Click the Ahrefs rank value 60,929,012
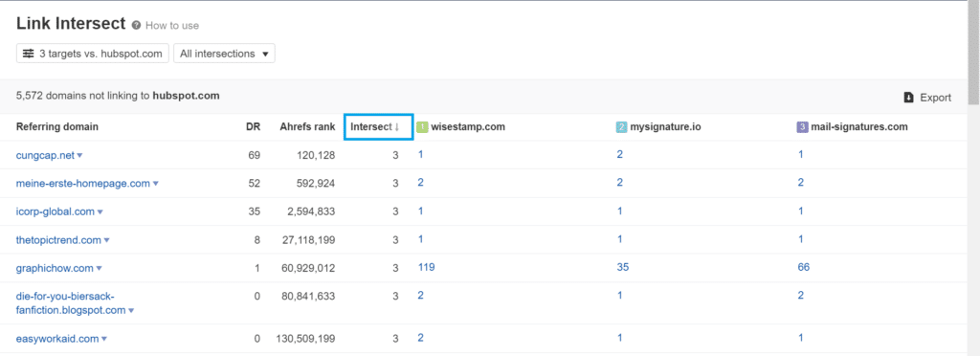 tap(307, 269)
